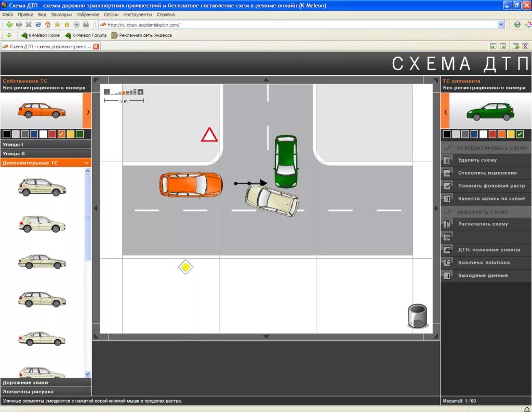Zoom in with the plus scale button

(x=140, y=91)
